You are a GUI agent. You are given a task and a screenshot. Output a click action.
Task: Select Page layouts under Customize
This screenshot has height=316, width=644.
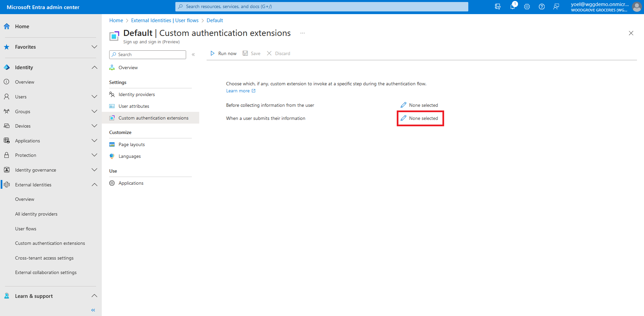tap(131, 144)
